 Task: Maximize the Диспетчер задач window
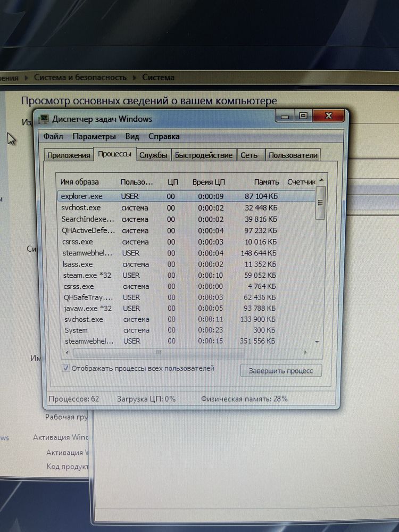(x=303, y=116)
